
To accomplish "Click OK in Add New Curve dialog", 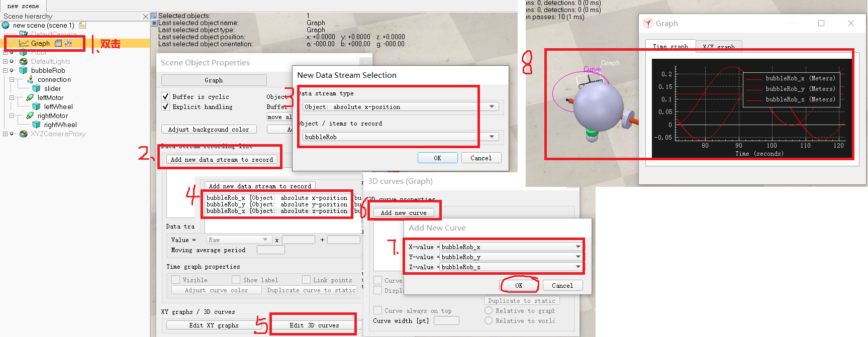I will (519, 285).
